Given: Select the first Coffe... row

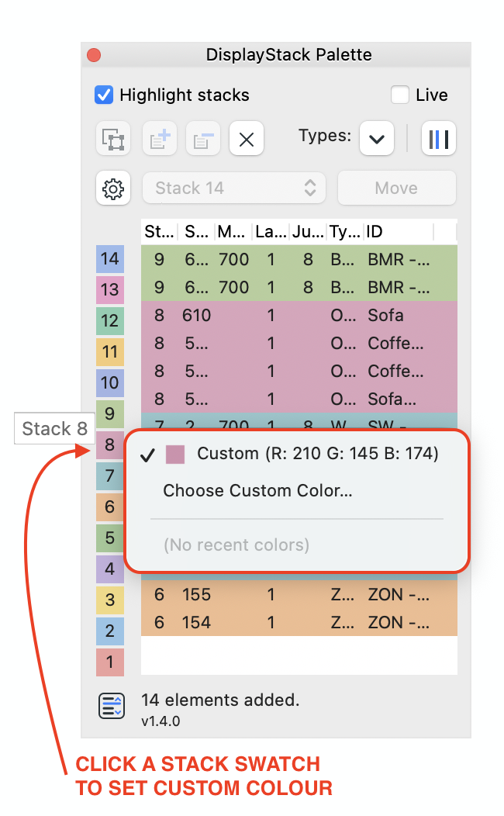Looking at the screenshot, I should click(299, 343).
